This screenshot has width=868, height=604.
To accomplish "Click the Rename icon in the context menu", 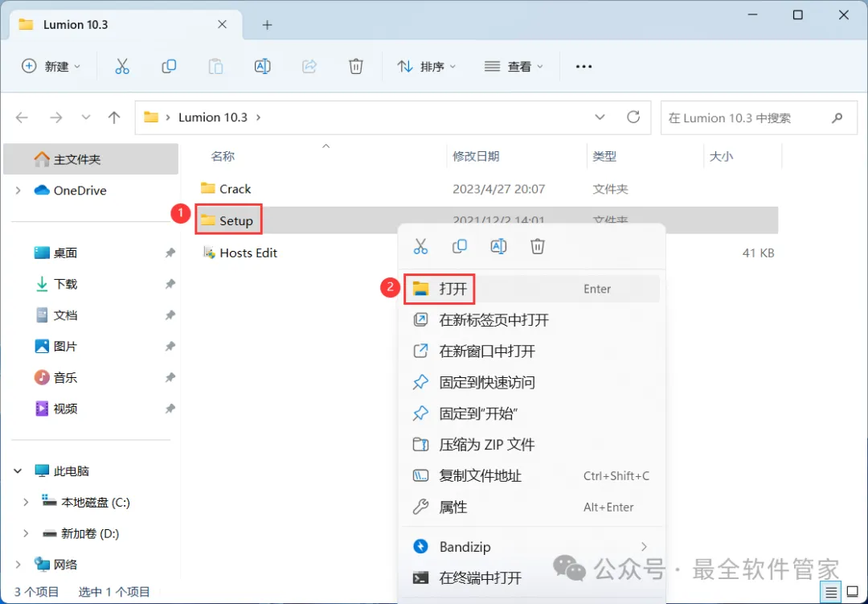I will (x=498, y=246).
